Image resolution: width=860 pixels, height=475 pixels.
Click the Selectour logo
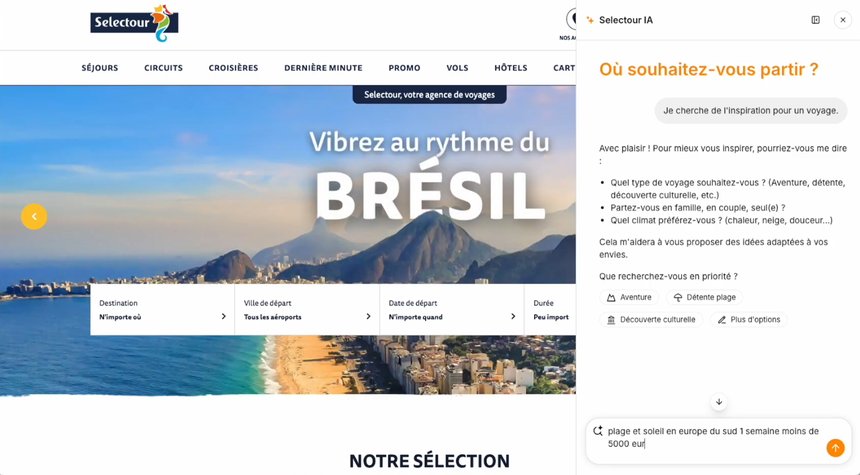[134, 24]
